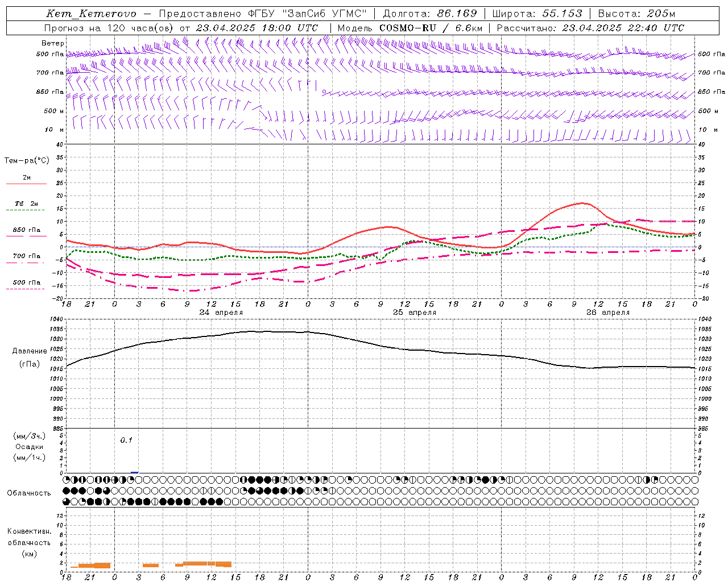Click the "Td 2м" dew point legend entry
728x582 pixels.
point(26,203)
